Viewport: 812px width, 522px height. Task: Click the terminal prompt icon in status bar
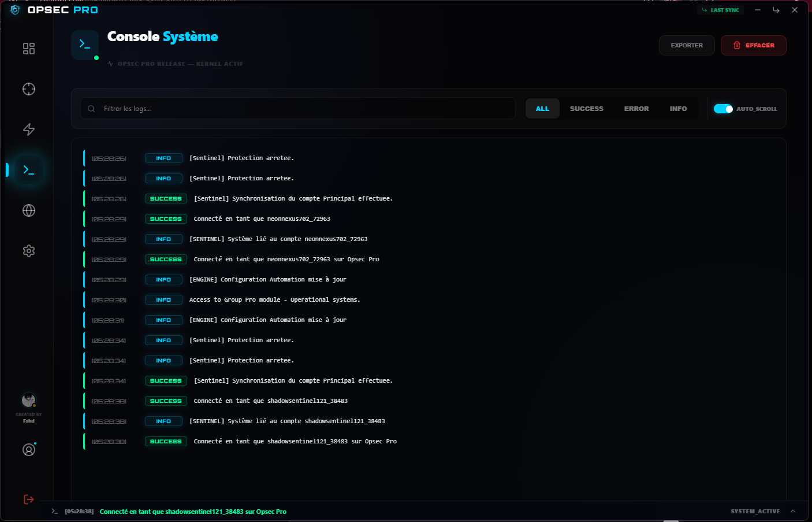point(55,511)
